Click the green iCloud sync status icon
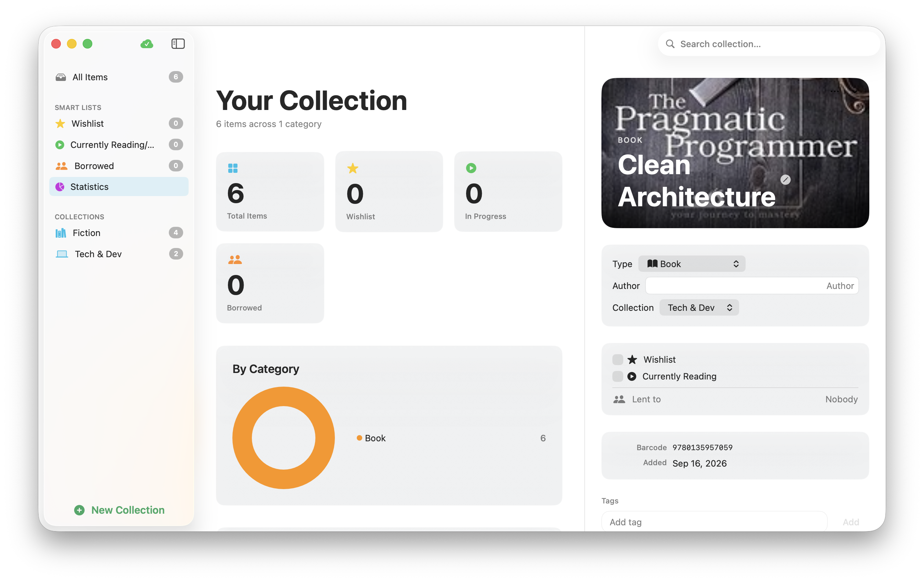The width and height of the screenshot is (924, 582). point(147,44)
